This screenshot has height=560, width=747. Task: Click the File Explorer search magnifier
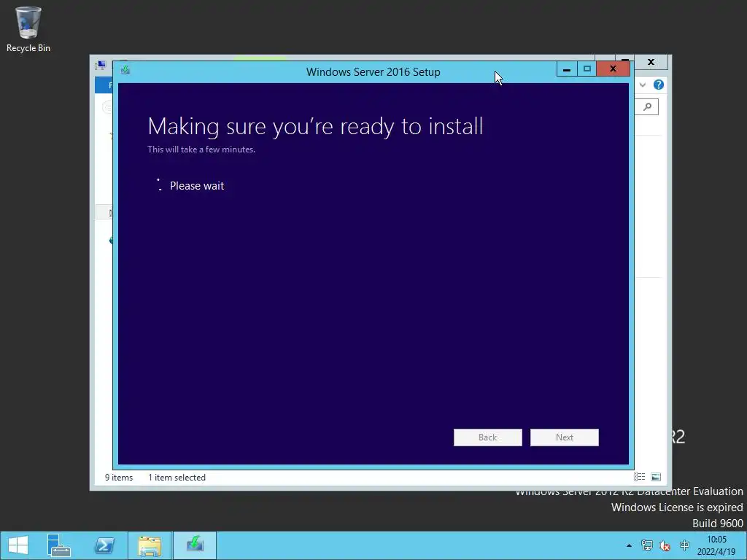647,106
